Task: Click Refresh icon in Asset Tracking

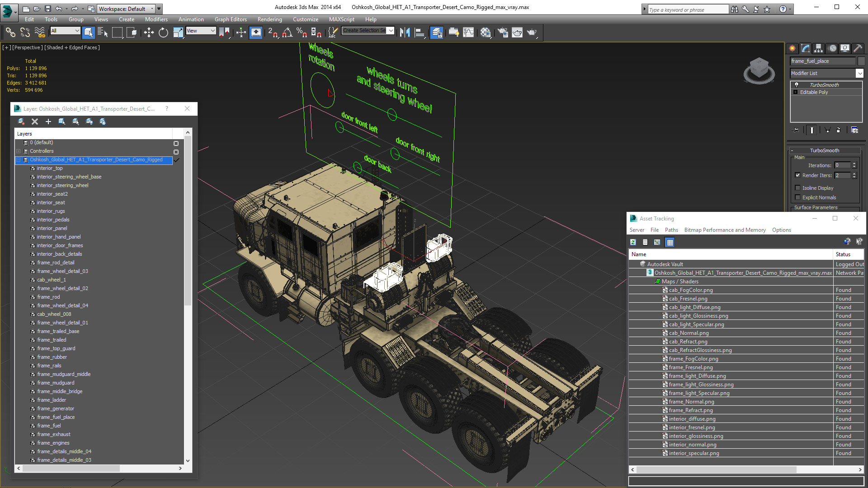Action: (633, 242)
